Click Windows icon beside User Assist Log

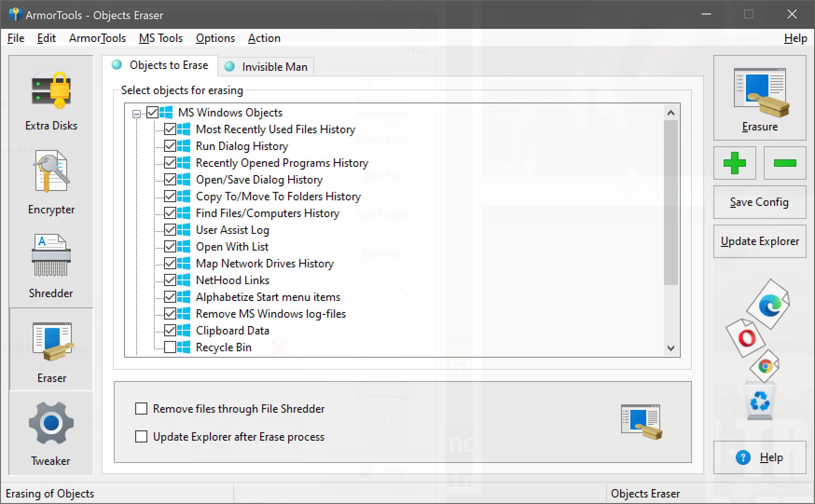point(184,230)
